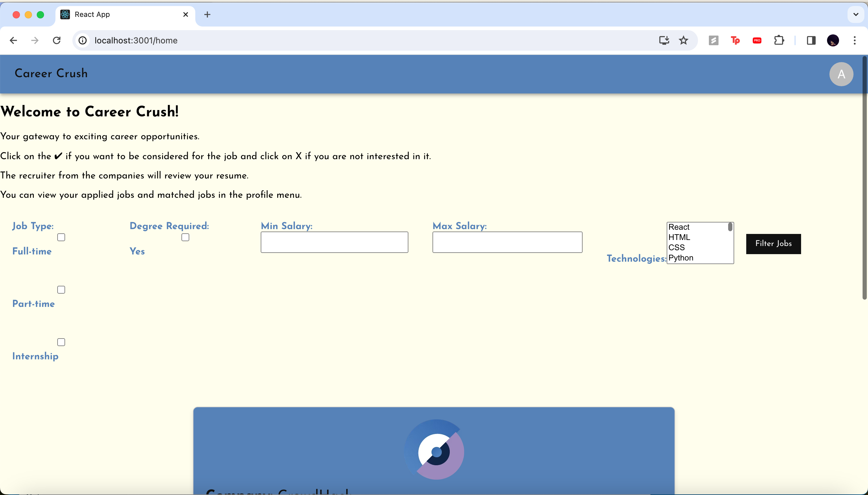868x495 pixels.
Task: Choose Python from Technologies list
Action: [x=681, y=258]
